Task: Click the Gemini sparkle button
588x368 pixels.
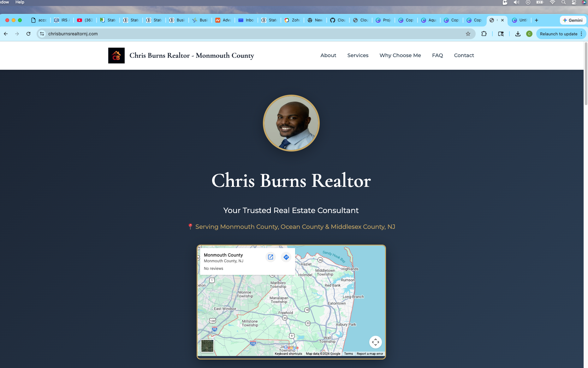Action: [573, 20]
